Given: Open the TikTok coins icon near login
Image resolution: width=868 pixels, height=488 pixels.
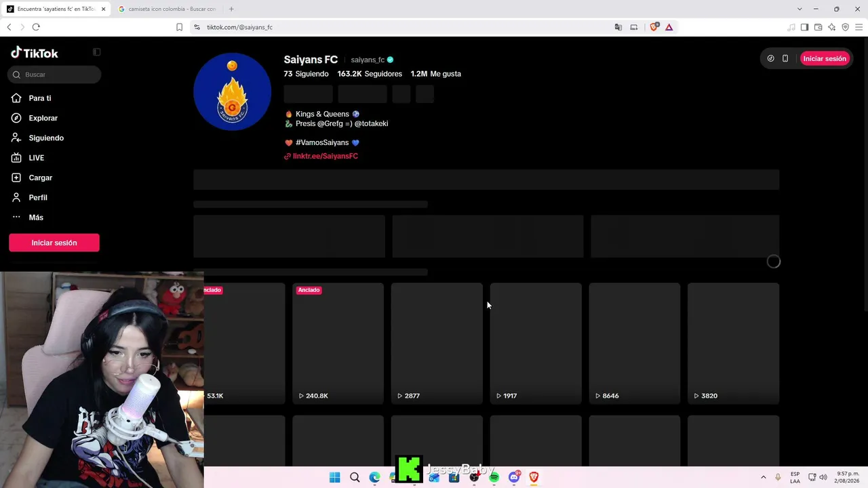Looking at the screenshot, I should pyautogui.click(x=770, y=59).
